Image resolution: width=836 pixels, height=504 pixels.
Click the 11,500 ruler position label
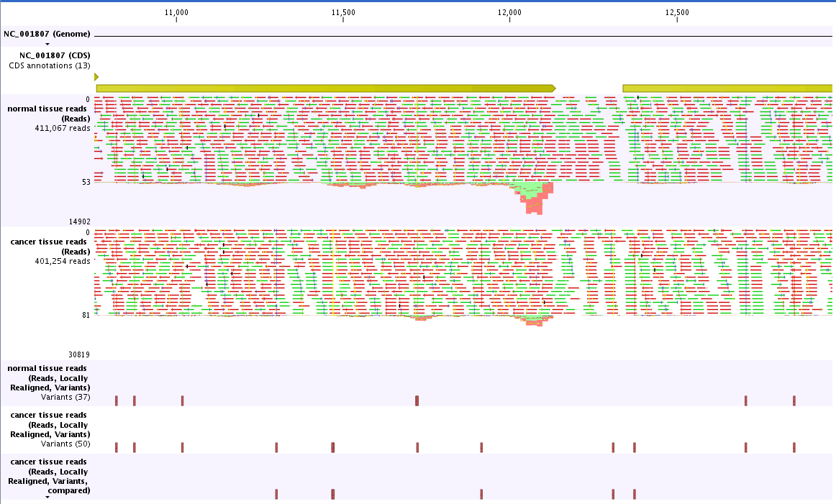(343, 13)
